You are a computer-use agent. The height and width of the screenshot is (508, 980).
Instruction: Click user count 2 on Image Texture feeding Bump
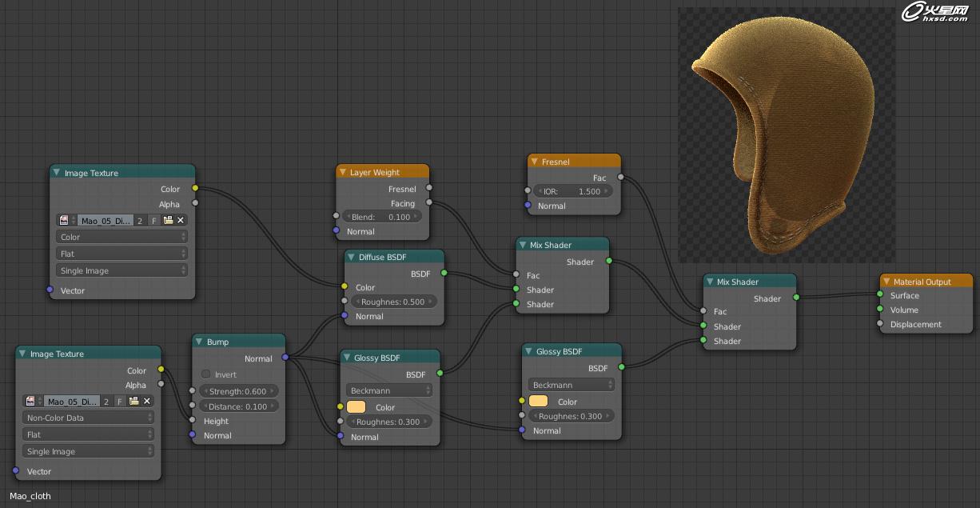tap(106, 401)
